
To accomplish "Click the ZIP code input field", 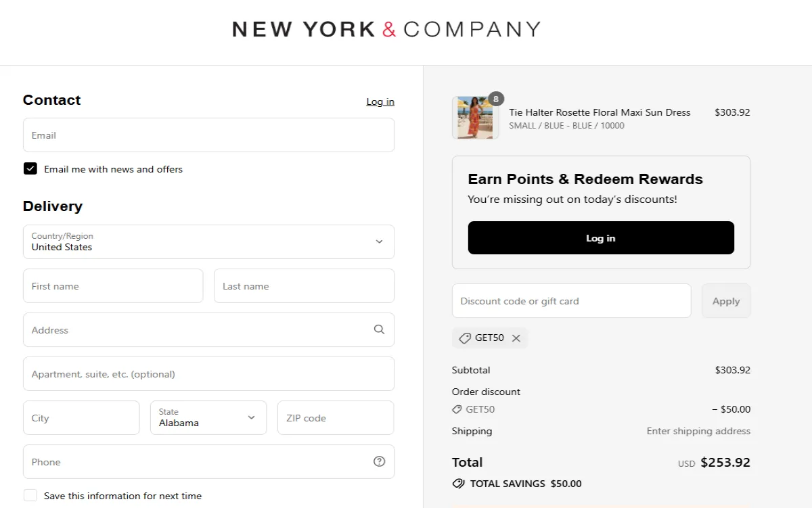I will coord(335,417).
